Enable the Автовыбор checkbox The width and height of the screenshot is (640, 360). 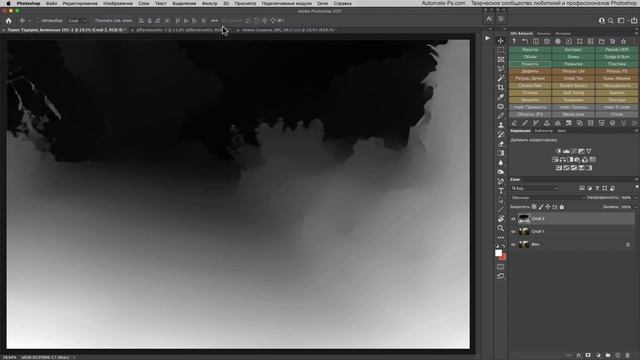[38, 20]
